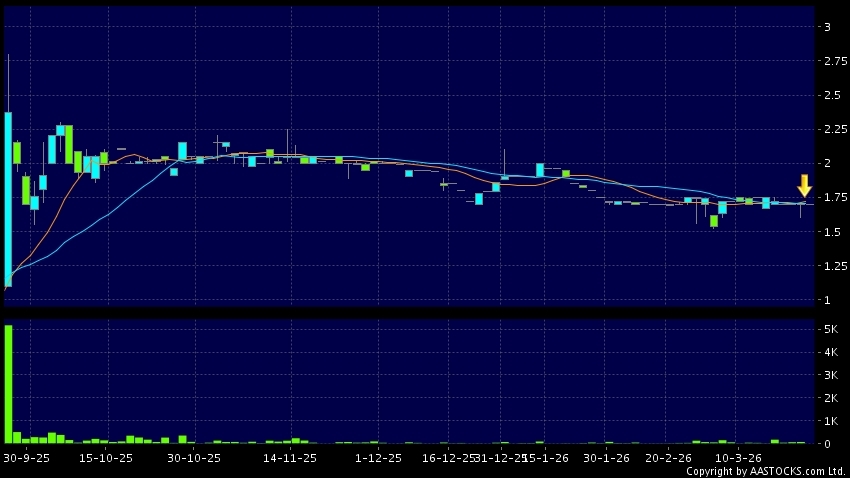850x478 pixels.
Task: Click the 5K volume axis label
Action: [830, 329]
